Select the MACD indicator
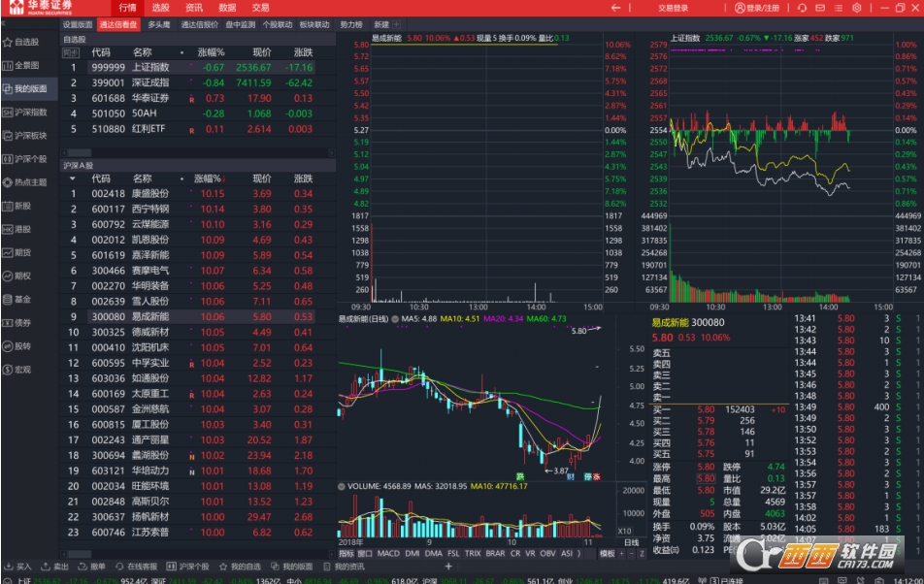The width and height of the screenshot is (924, 584). pyautogui.click(x=388, y=553)
